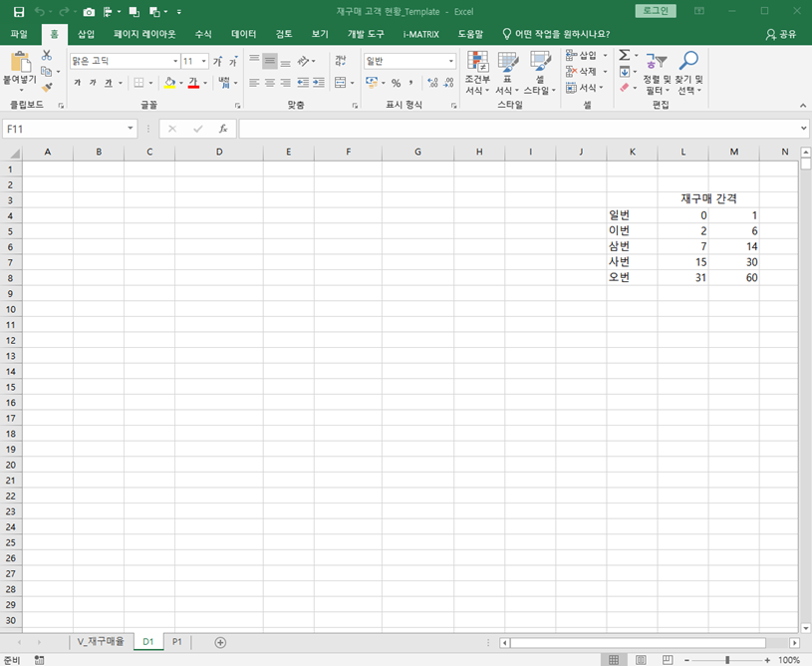812x666 pixels.
Task: Open 찾기 및 선택 magnifier tool
Action: point(688,74)
